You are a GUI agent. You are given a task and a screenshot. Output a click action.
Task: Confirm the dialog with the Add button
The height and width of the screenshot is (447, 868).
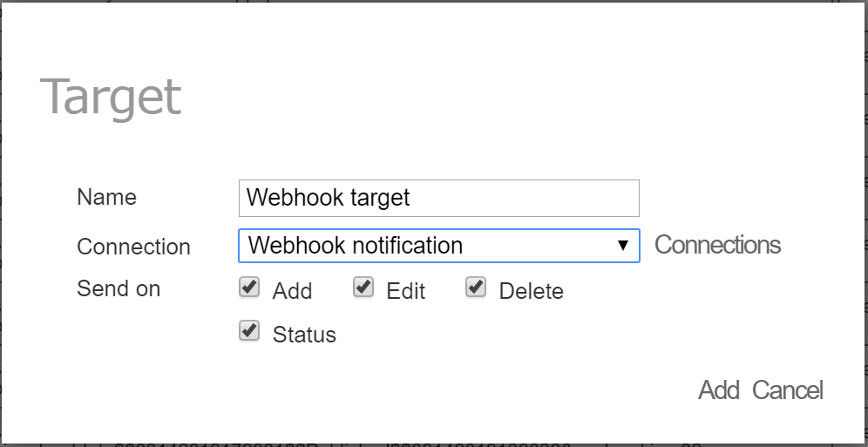pyautogui.click(x=718, y=390)
